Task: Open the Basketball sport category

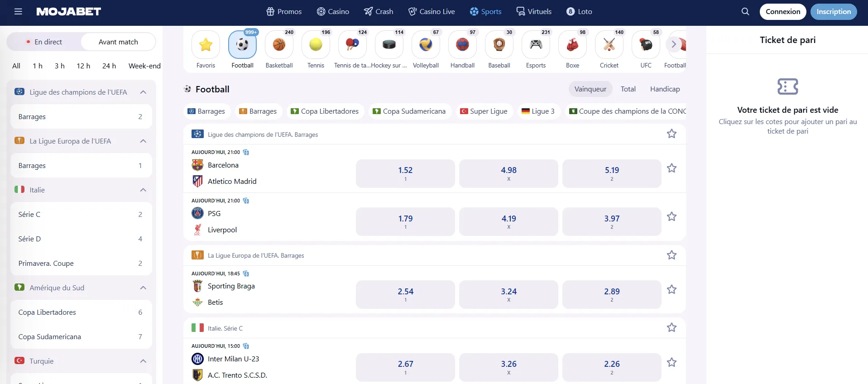Action: tap(279, 44)
